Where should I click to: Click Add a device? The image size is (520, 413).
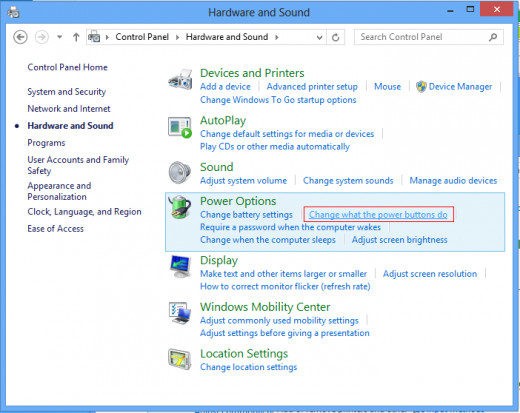click(225, 87)
